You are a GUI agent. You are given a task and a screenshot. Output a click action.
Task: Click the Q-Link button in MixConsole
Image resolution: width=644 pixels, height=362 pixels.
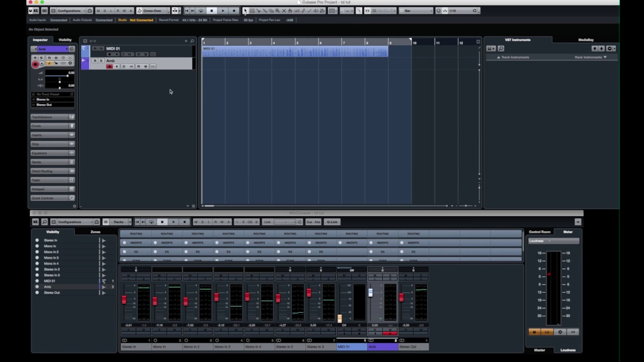[x=332, y=222]
